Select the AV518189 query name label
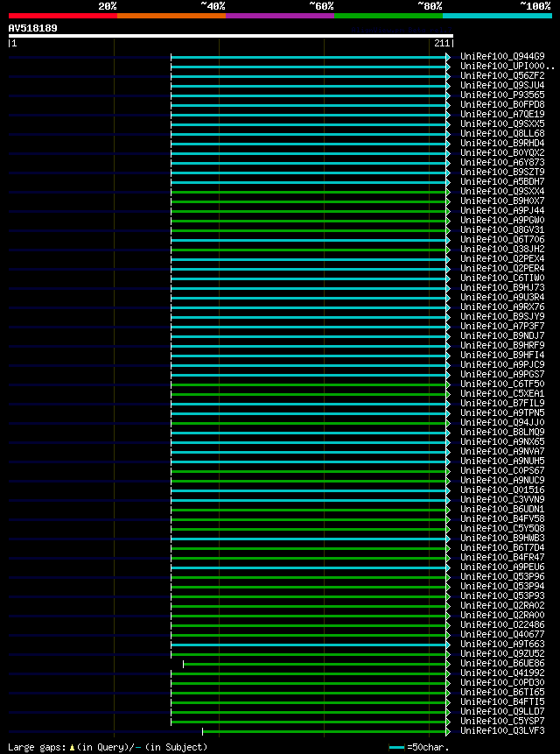The height and width of the screenshot is (754, 560). (x=32, y=28)
